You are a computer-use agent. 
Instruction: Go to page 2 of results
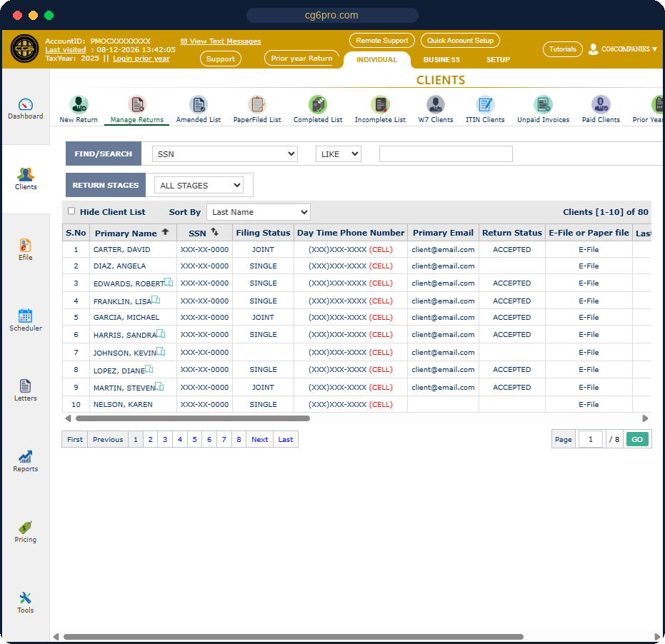(150, 440)
